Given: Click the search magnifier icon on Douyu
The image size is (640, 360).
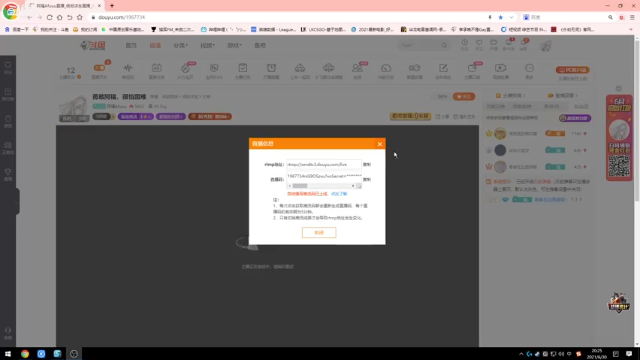Looking at the screenshot, I should point(444,45).
